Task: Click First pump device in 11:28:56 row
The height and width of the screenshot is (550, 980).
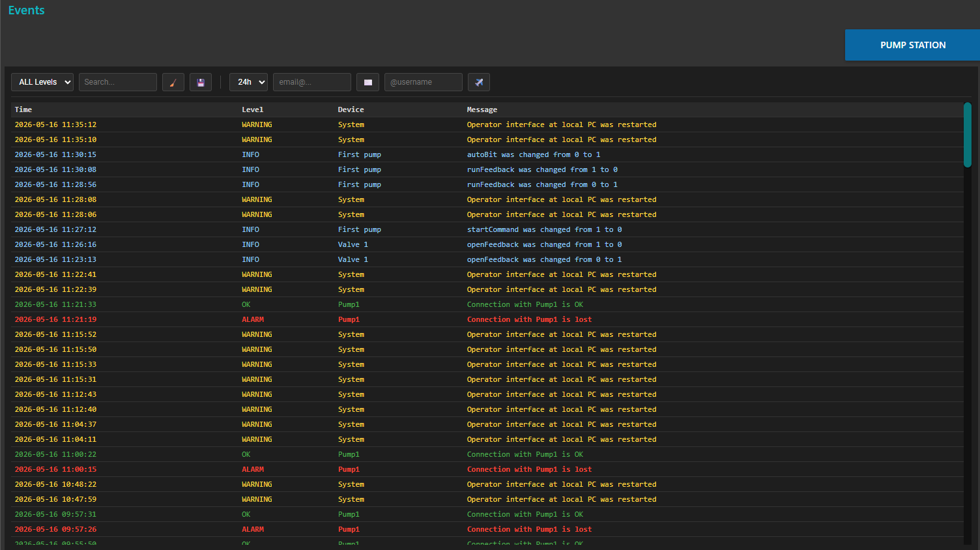Action: [x=360, y=184]
